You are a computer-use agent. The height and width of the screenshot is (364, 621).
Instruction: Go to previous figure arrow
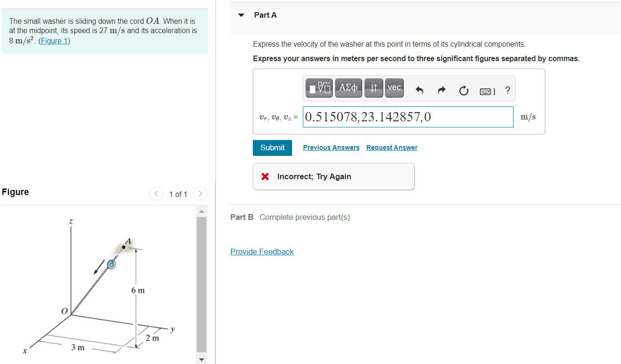coord(156,193)
